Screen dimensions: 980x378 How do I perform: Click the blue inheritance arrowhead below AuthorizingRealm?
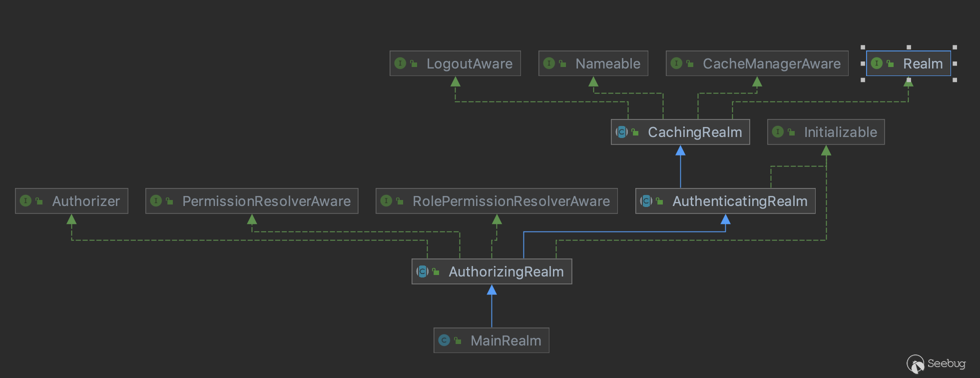point(492,290)
